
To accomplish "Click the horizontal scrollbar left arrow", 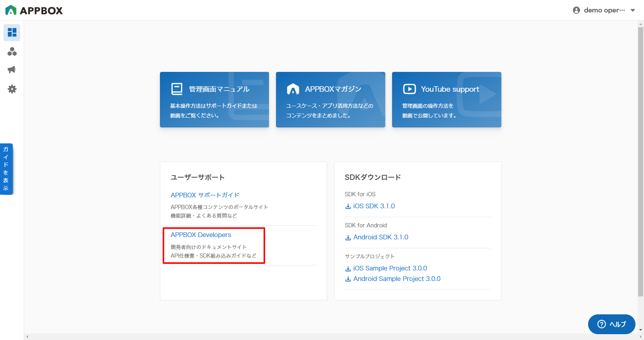I will click(27, 337).
